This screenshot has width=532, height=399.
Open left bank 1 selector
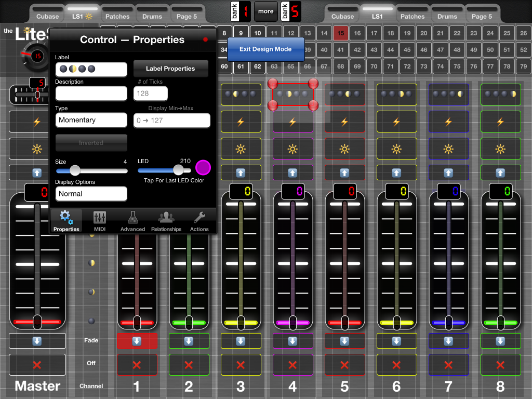tap(240, 11)
